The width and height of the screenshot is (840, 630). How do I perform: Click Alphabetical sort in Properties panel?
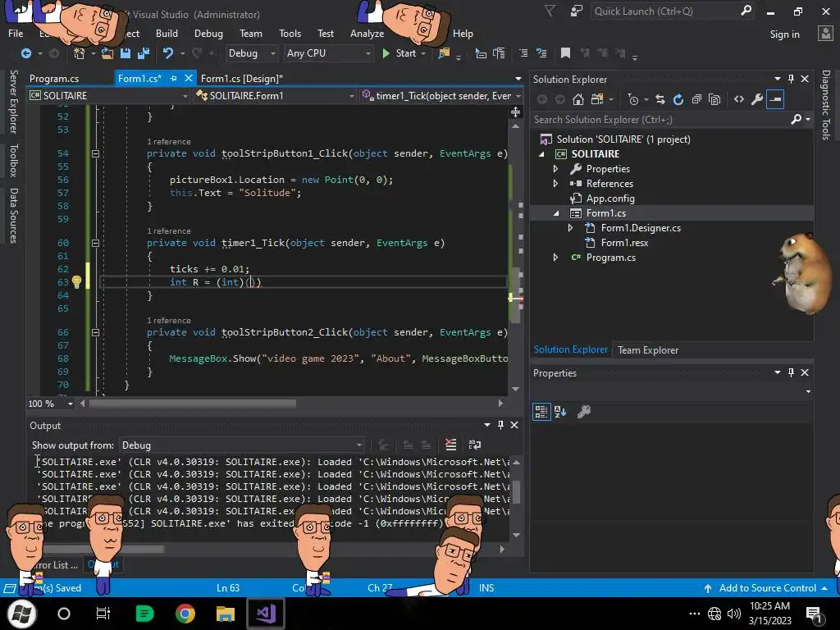[x=560, y=412]
